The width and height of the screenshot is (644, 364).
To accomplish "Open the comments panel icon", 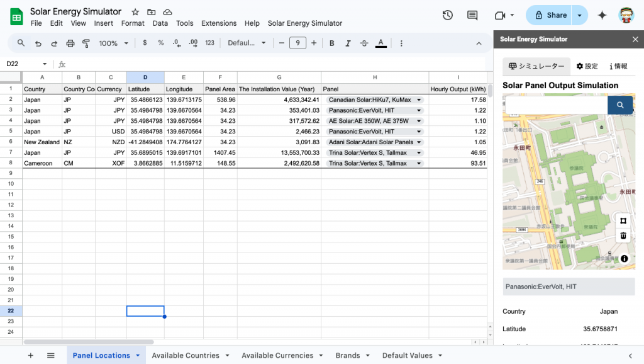I will point(472,15).
